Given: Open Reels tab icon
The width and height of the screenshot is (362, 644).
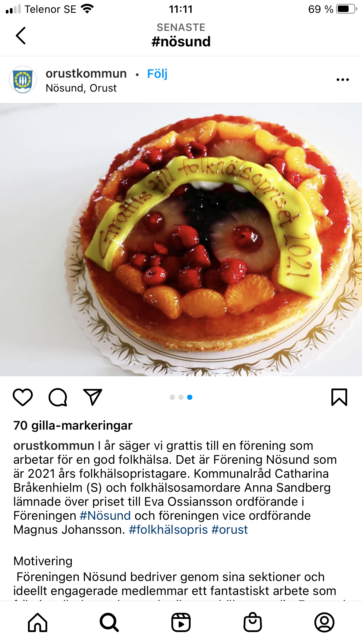Looking at the screenshot, I should [181, 622].
